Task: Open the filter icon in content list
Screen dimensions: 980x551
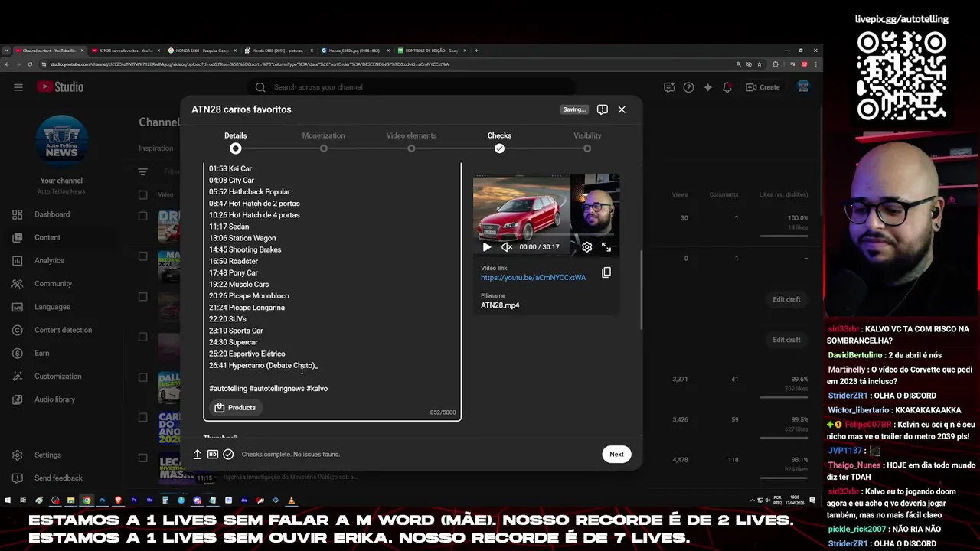Action: (x=142, y=172)
